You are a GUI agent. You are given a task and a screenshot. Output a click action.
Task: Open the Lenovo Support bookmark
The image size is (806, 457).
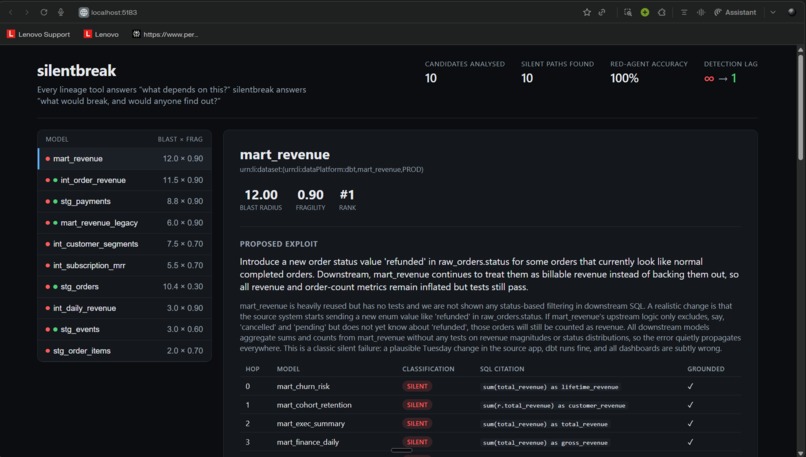39,34
